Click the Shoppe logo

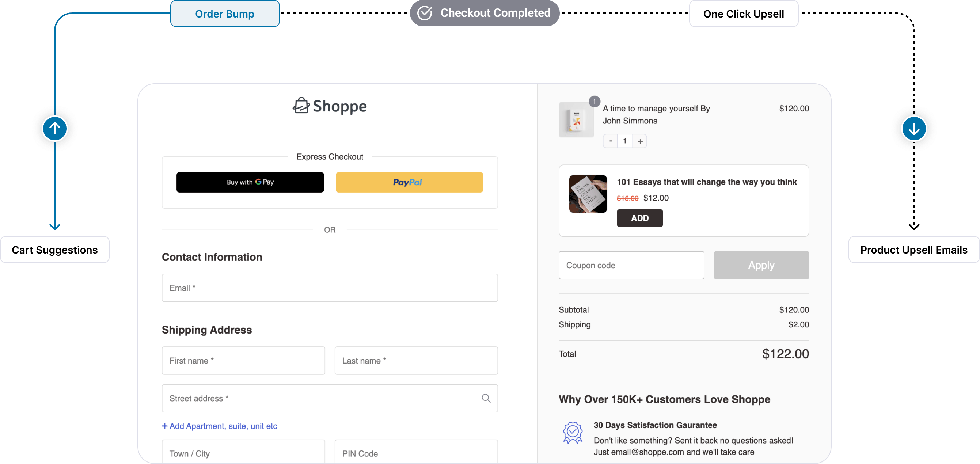(x=330, y=106)
